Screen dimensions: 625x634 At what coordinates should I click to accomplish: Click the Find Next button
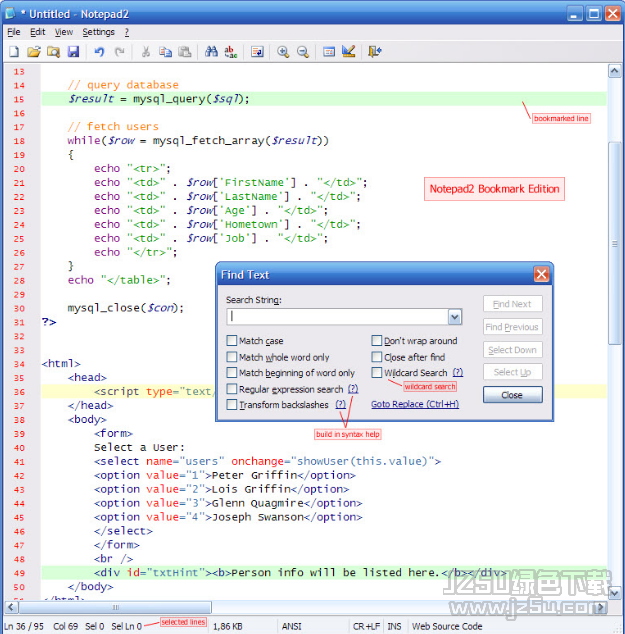click(512, 304)
